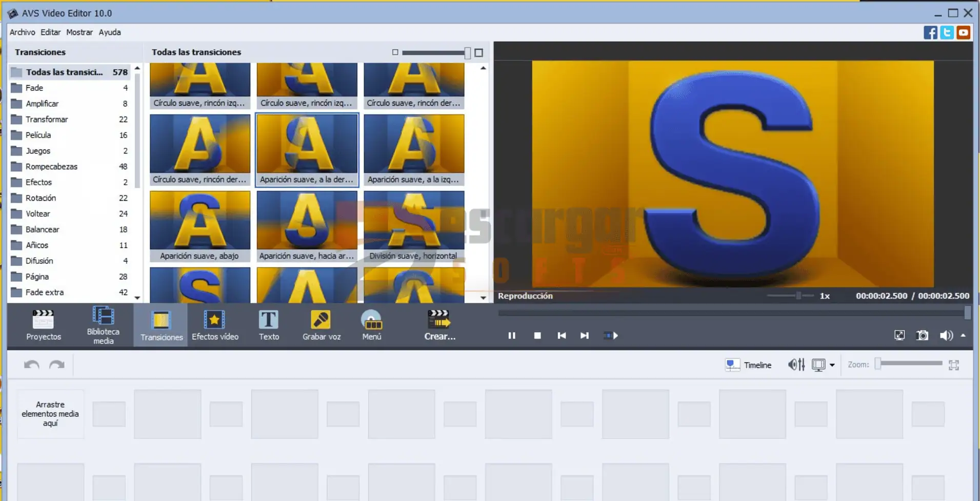980x501 pixels.
Task: Toggle fullscreen preview mode
Action: [x=899, y=336]
